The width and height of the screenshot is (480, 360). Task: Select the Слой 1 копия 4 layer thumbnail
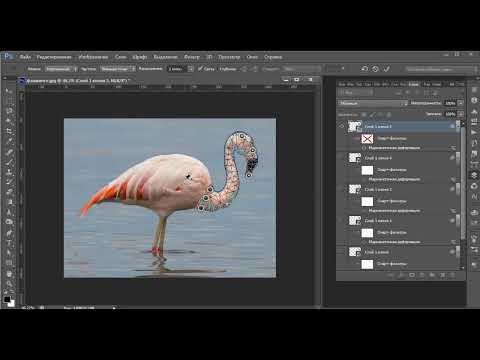click(355, 158)
